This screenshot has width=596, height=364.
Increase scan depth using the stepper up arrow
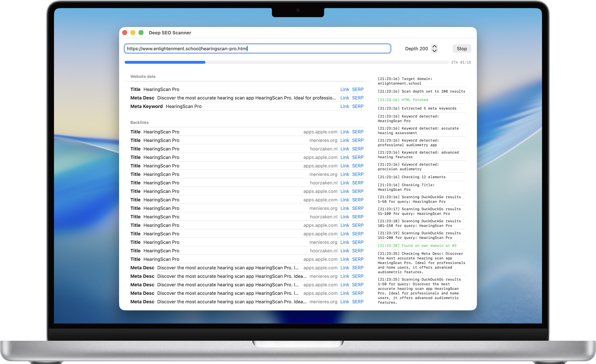tap(434, 46)
